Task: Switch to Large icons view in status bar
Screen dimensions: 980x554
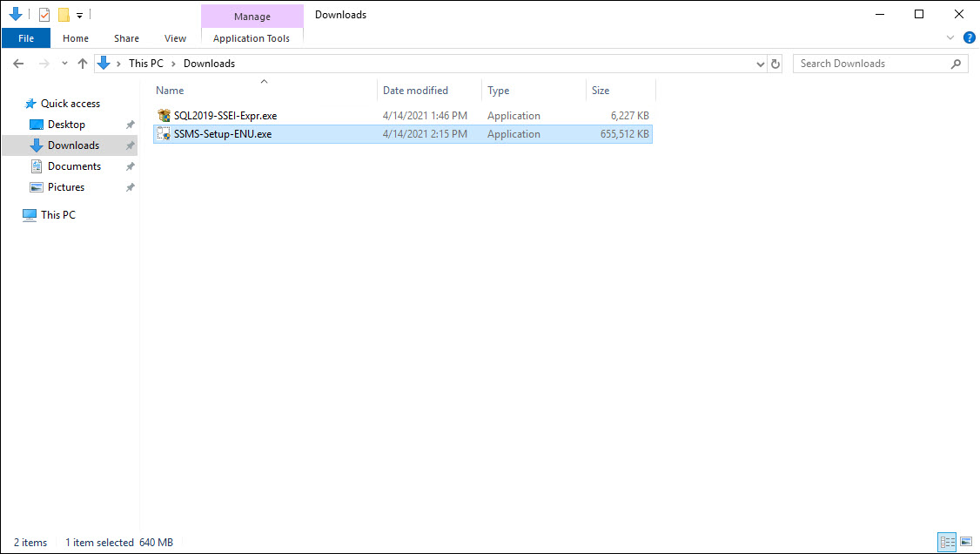Action: pos(965,542)
